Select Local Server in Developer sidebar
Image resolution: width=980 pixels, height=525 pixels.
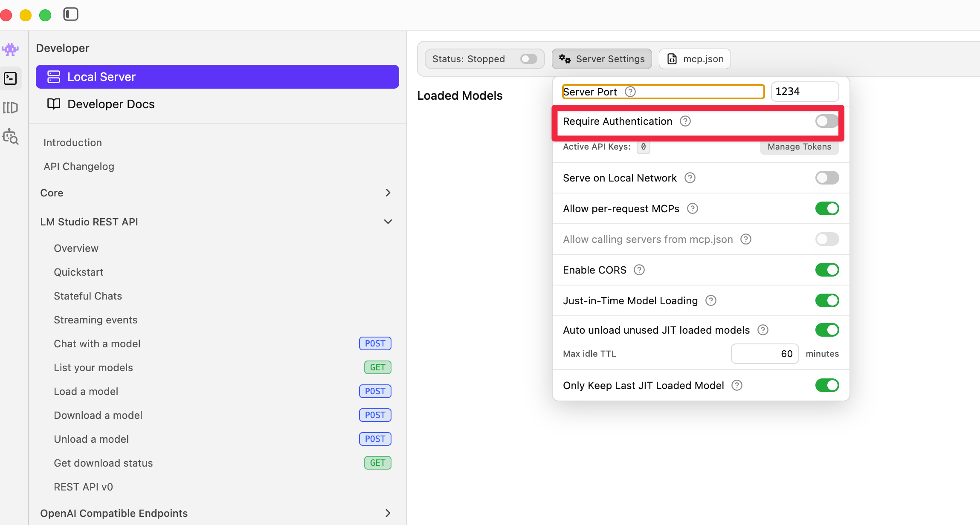point(217,77)
